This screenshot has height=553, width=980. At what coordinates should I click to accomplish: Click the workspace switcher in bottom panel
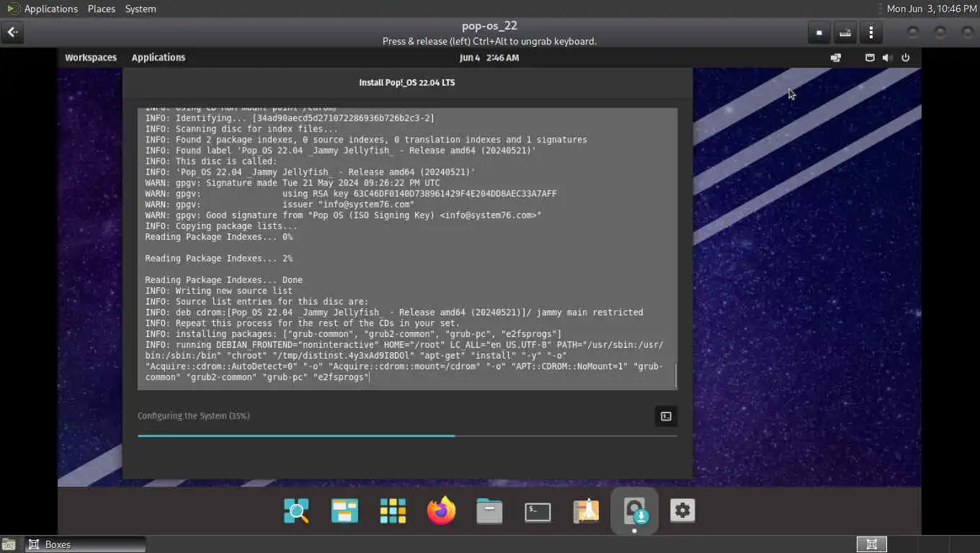point(871,544)
